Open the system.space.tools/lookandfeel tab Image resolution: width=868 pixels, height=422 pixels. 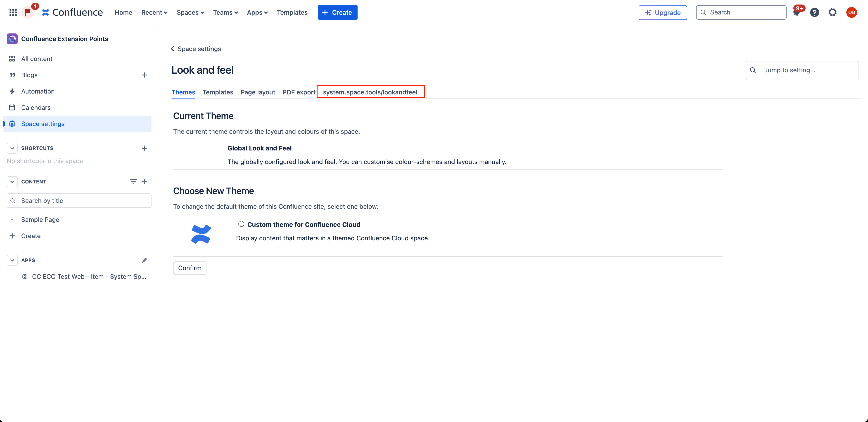[370, 92]
